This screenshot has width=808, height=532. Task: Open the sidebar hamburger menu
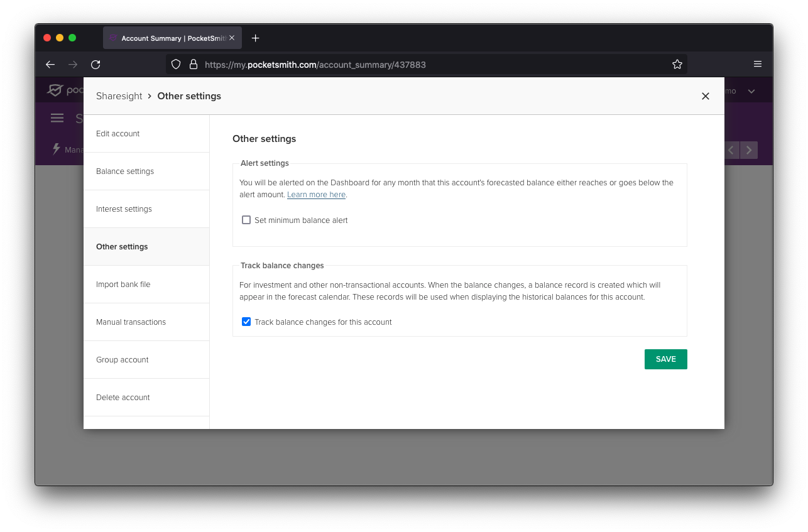tap(57, 117)
